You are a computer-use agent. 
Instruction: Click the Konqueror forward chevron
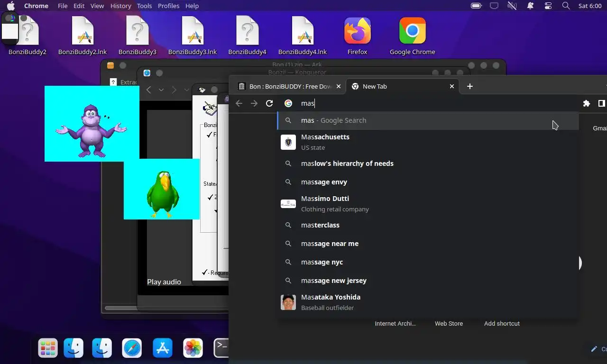click(174, 90)
